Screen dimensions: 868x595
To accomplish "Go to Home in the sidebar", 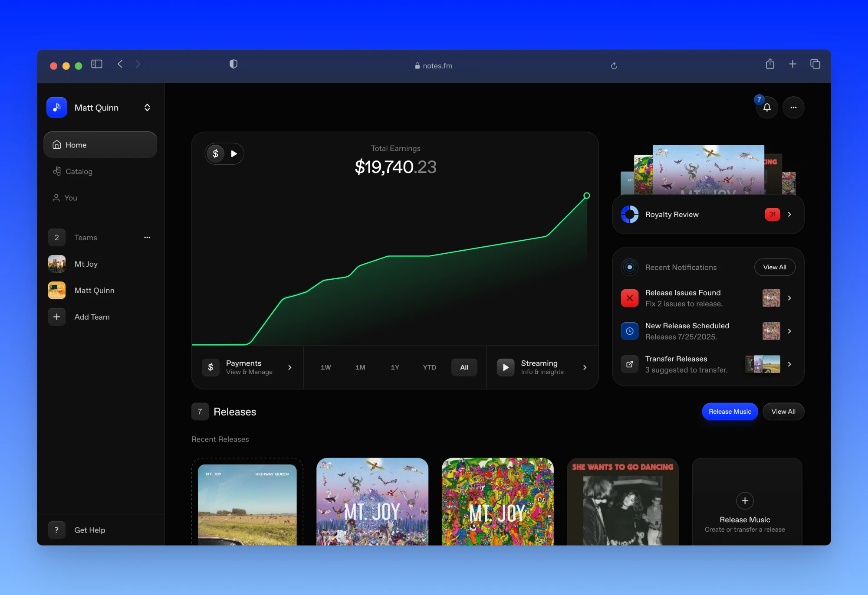I will point(100,145).
